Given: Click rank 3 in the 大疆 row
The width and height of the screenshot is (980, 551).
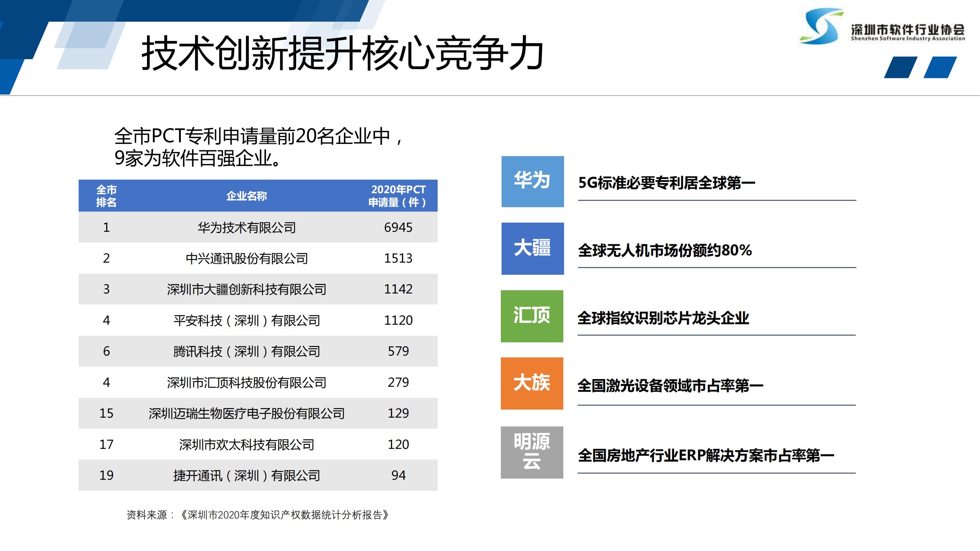Looking at the screenshot, I should pyautogui.click(x=106, y=289).
